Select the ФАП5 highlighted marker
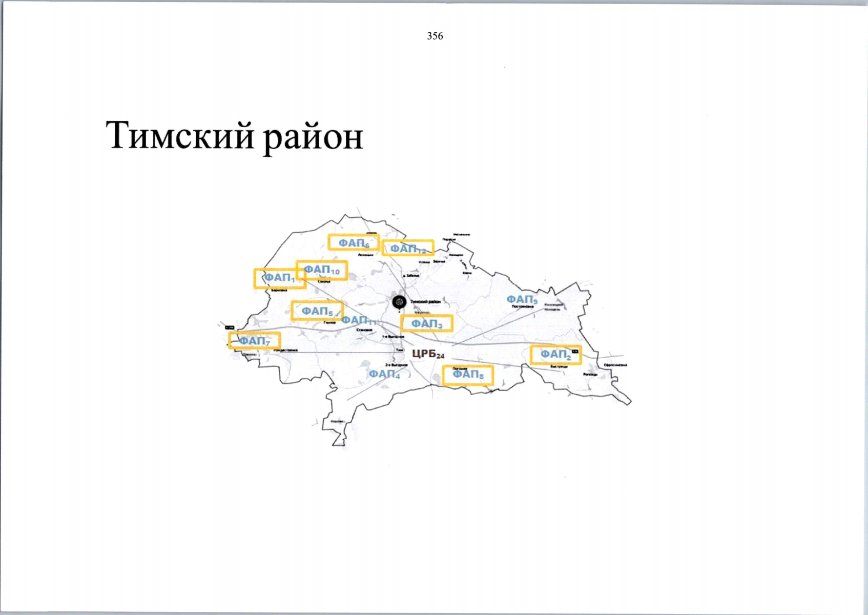868x615 pixels. (317, 311)
